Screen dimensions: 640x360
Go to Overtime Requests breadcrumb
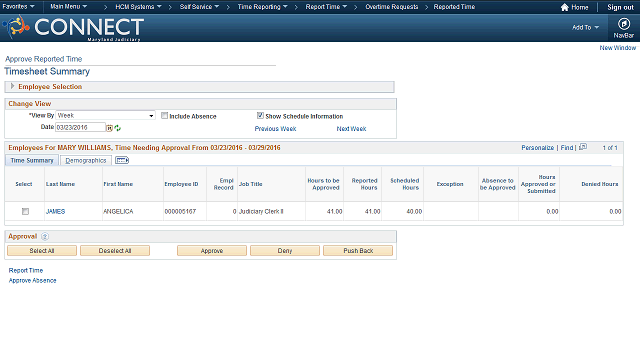pyautogui.click(x=391, y=7)
